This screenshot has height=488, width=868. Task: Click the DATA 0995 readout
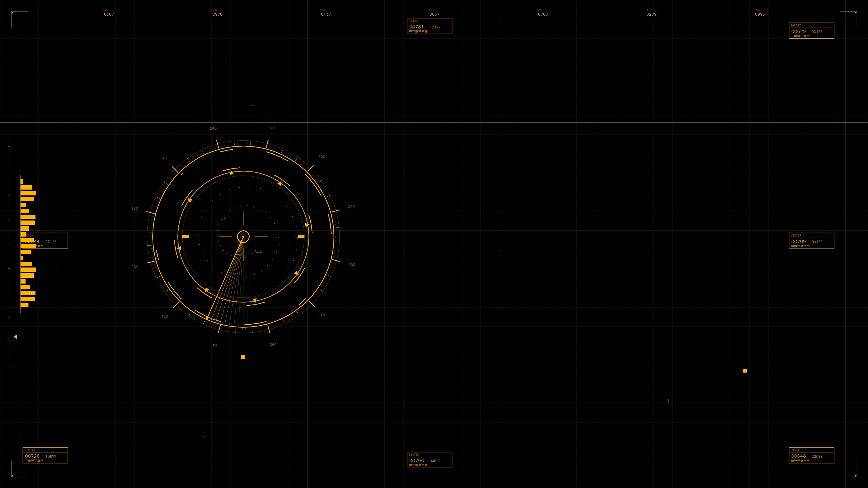tap(760, 14)
